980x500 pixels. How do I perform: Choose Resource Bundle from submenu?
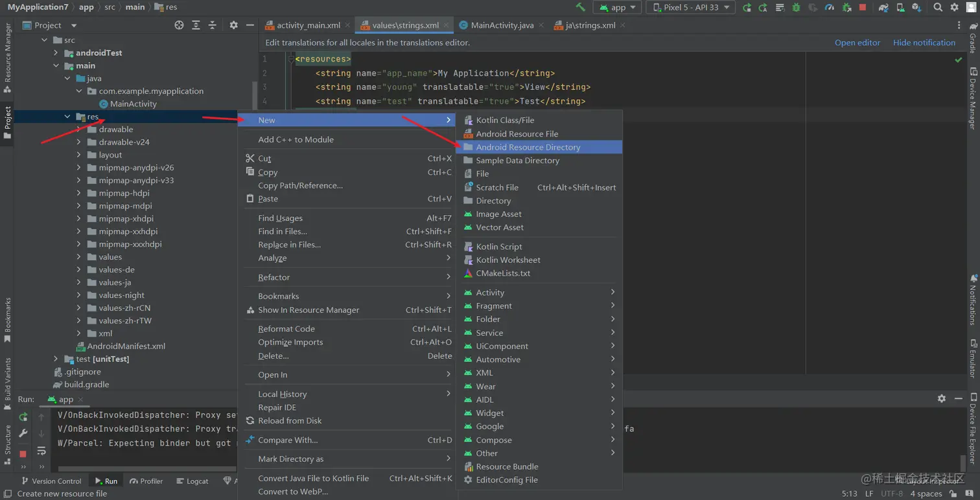coord(539,466)
